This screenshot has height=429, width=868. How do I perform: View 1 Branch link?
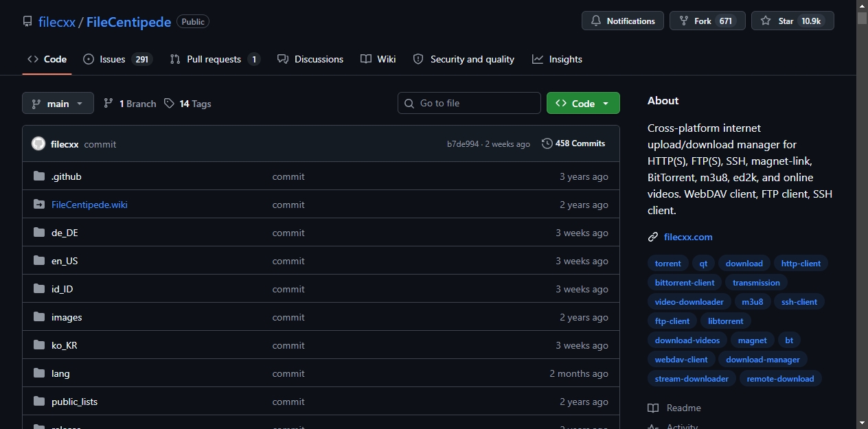[x=130, y=104]
